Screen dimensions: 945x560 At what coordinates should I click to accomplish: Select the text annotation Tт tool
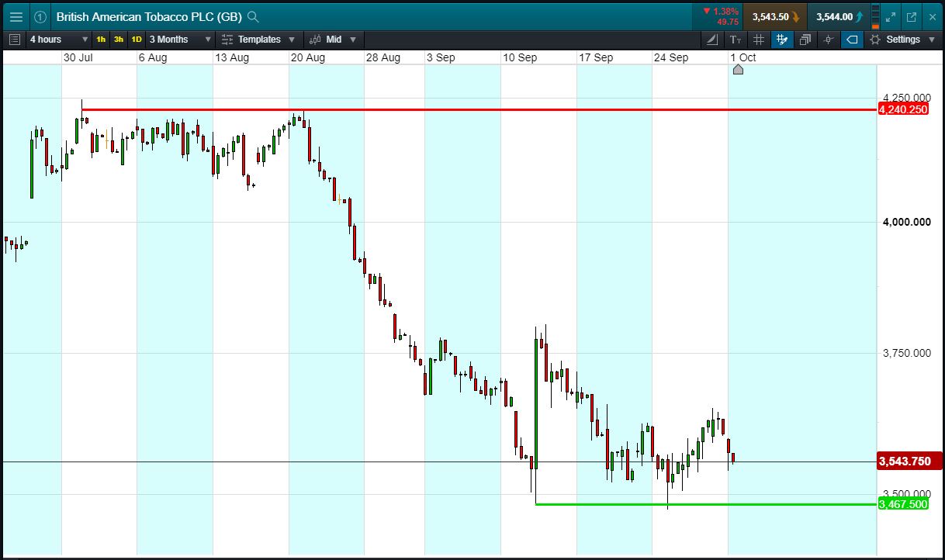click(736, 40)
